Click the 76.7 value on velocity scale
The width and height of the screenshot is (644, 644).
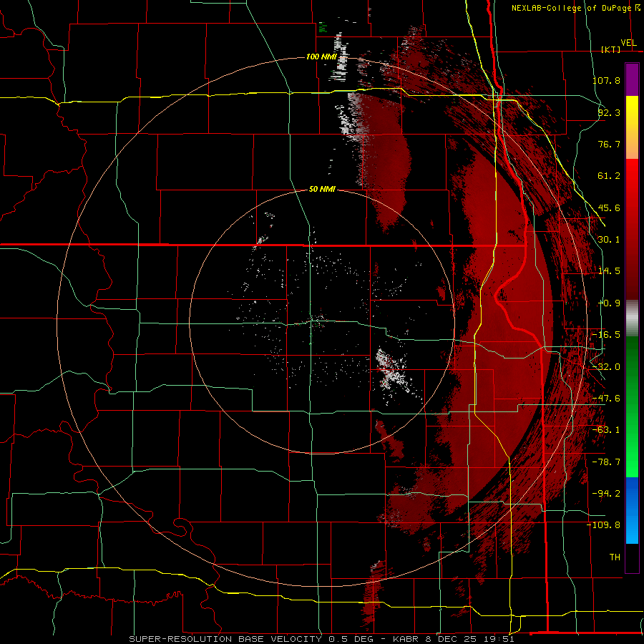click(609, 144)
